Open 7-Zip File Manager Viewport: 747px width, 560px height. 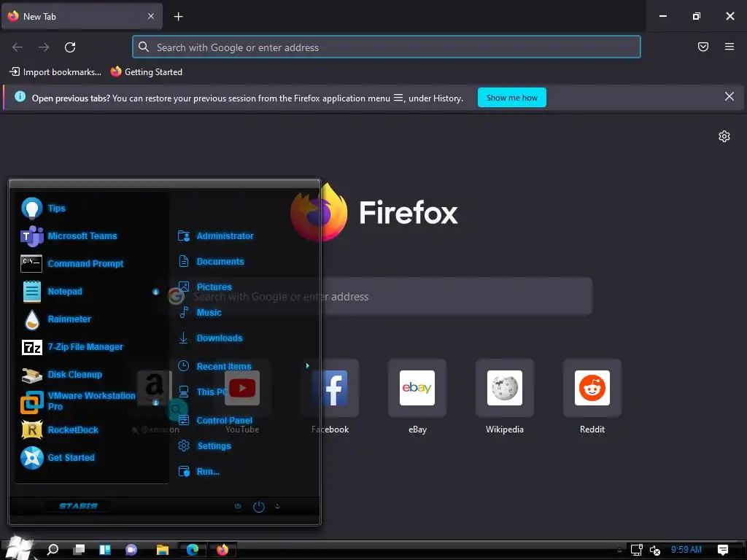pyautogui.click(x=72, y=347)
